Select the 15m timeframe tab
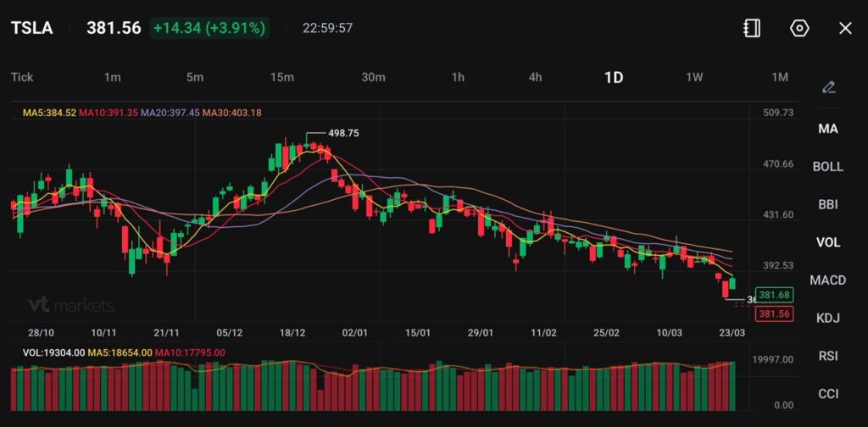868x427 pixels. tap(281, 77)
